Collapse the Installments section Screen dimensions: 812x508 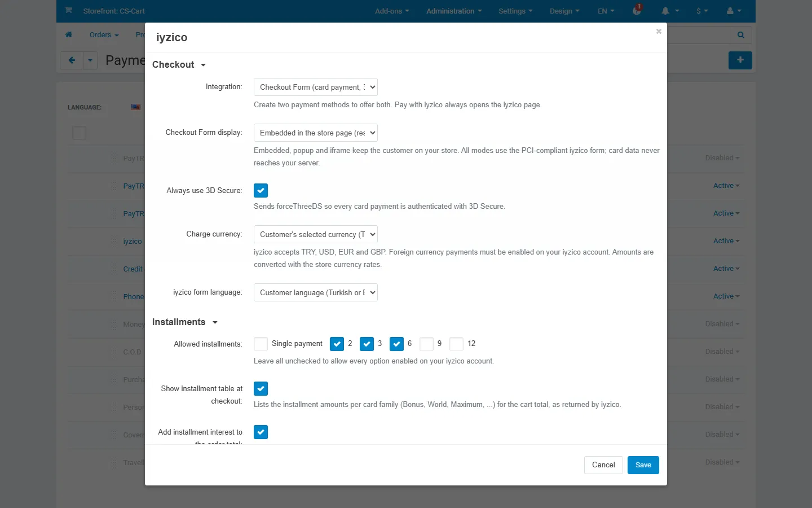tap(184, 322)
